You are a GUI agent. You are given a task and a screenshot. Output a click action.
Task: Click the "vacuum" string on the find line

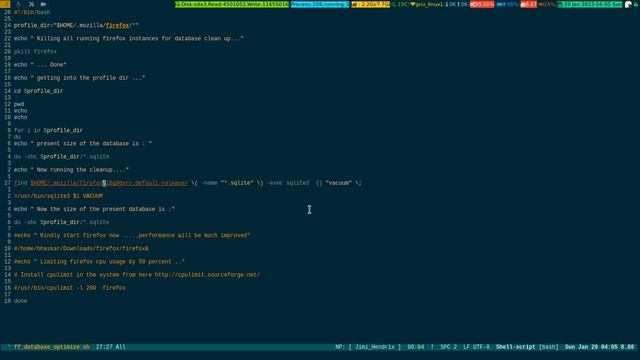click(339, 183)
